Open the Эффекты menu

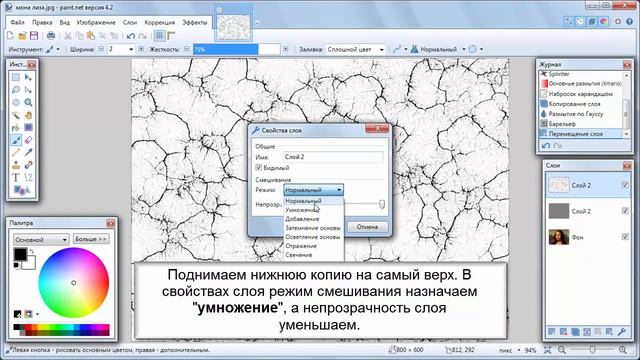[x=194, y=22]
